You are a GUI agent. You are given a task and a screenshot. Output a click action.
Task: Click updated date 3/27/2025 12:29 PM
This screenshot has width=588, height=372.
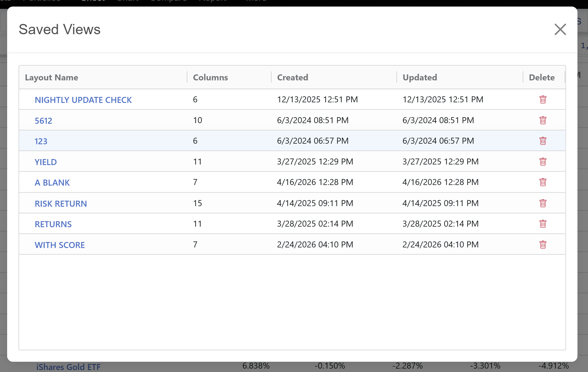441,162
